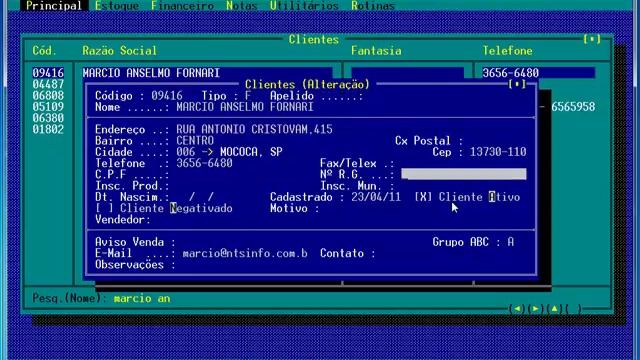Screen dimensions: 640x360
Task: Click the Telefone field 3656-6480 in the dialog
Action: coord(204,163)
